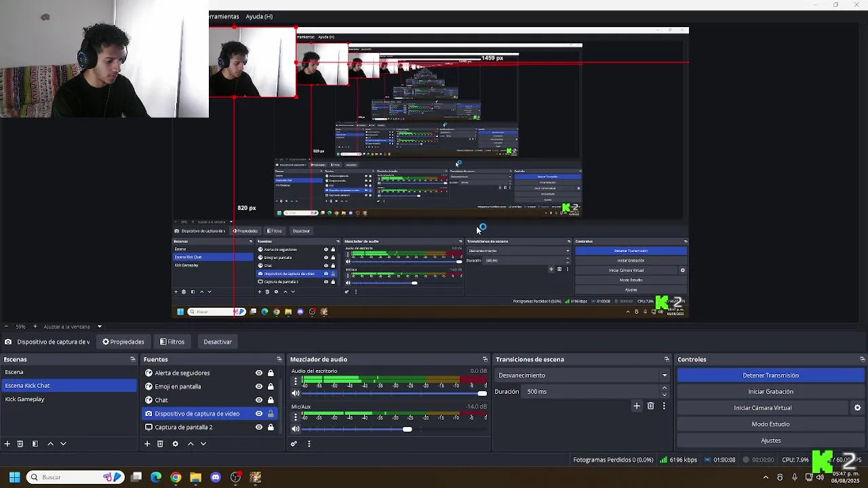868x488 pixels.
Task: Click Desactivar source button
Action: 218,342
